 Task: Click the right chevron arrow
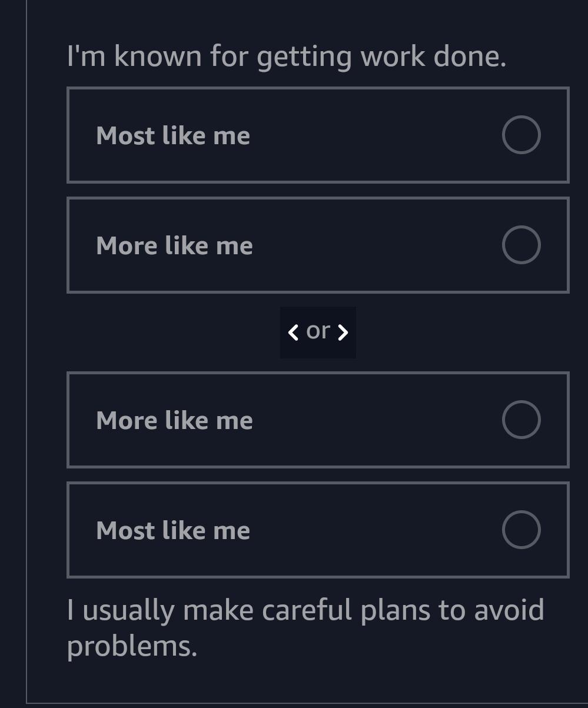pyautogui.click(x=343, y=332)
